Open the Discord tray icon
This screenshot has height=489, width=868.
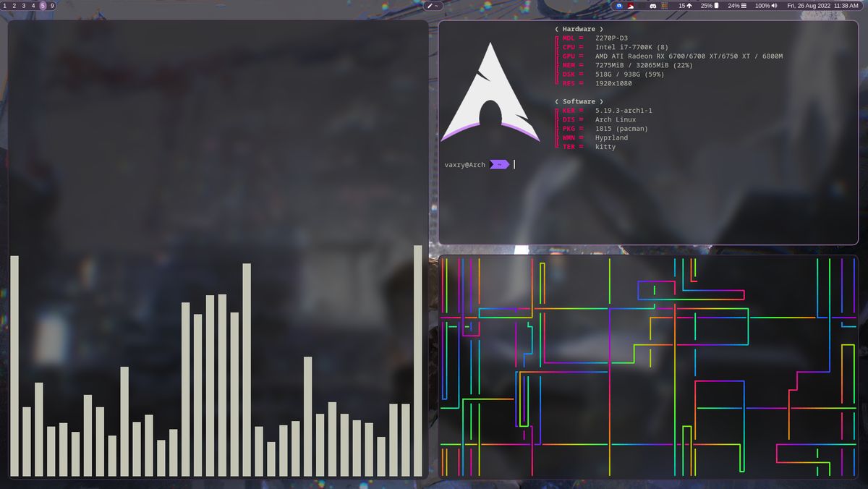click(x=653, y=5)
